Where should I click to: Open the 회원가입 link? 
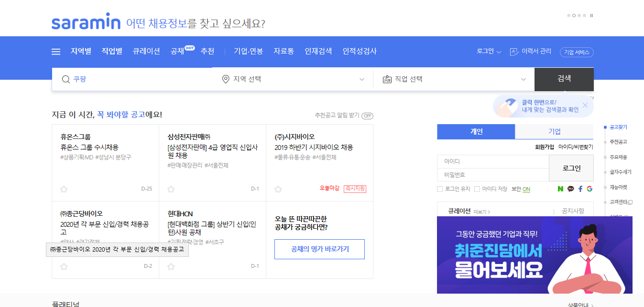coord(545,147)
